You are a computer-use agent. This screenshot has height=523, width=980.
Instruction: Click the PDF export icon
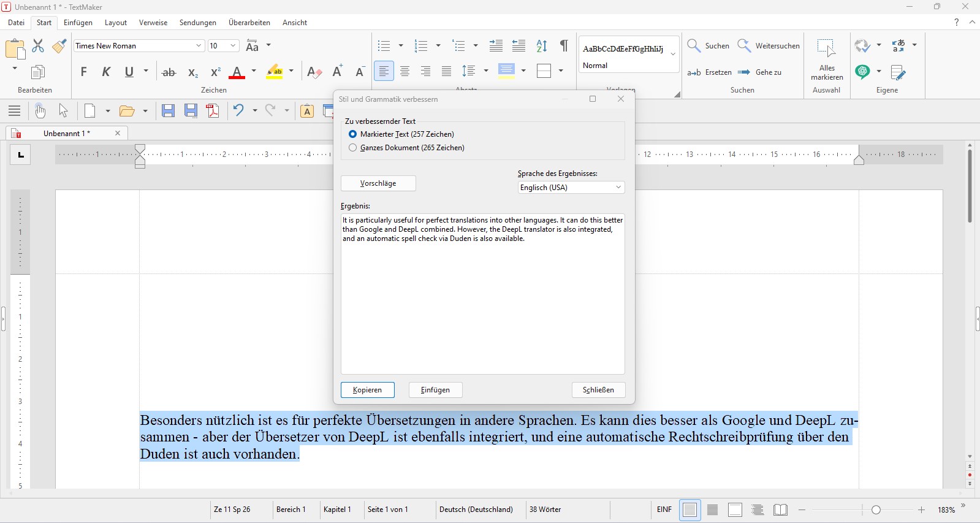[x=213, y=110]
